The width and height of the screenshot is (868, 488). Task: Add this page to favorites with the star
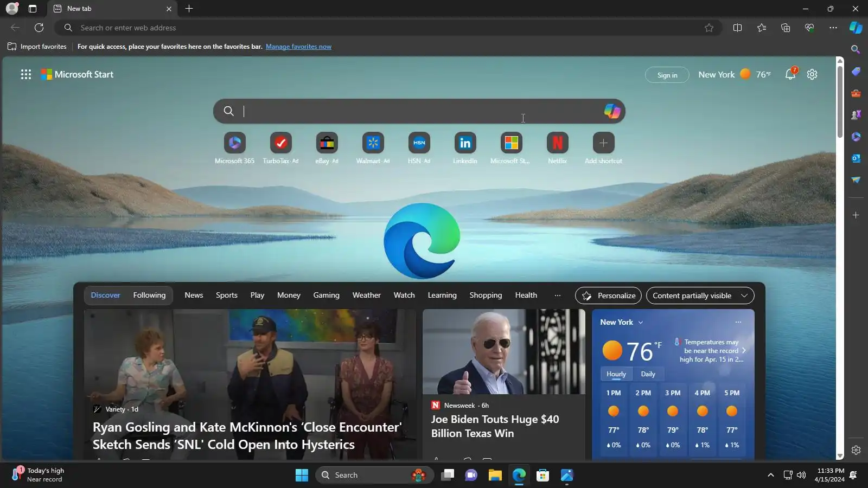[709, 28]
